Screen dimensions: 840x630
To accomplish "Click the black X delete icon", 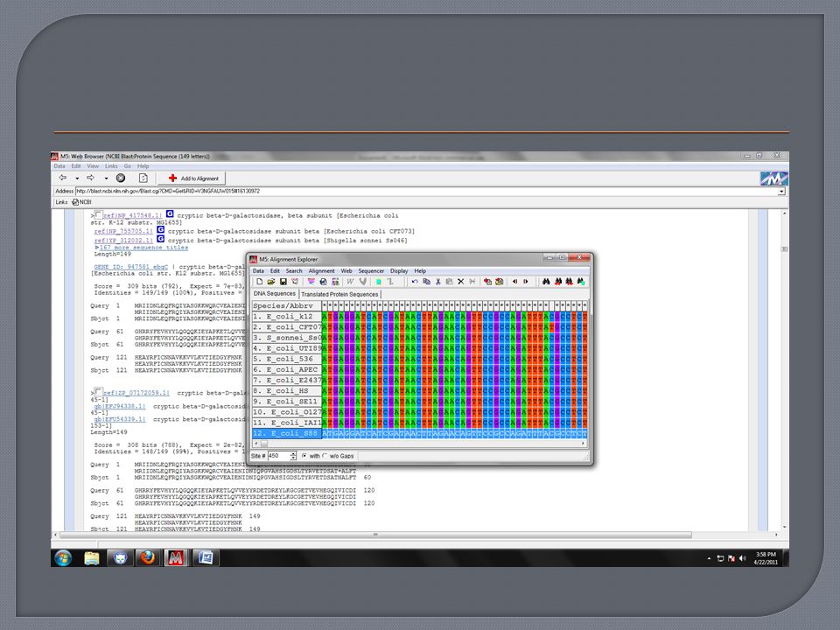I will click(461, 282).
